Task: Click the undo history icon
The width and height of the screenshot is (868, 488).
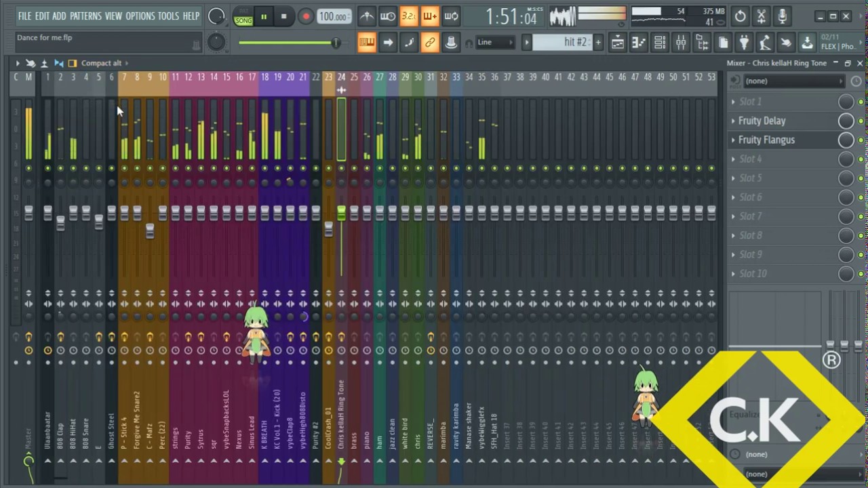Action: tap(741, 16)
